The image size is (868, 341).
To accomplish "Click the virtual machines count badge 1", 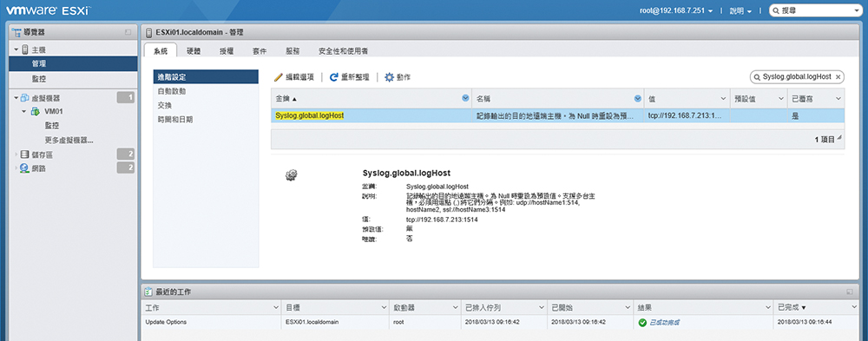I will [126, 98].
